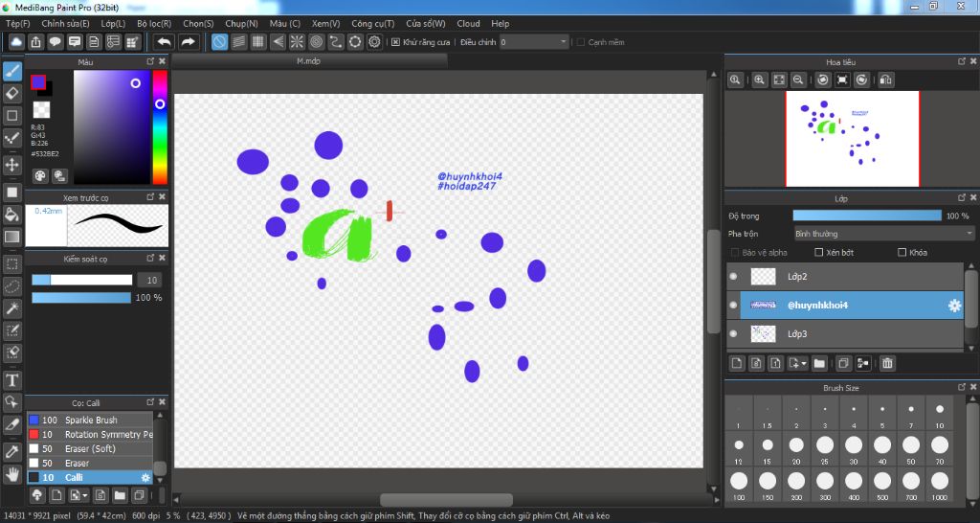Screen dimensions: 980x523
Task: Create a new layer folder
Action: (819, 363)
